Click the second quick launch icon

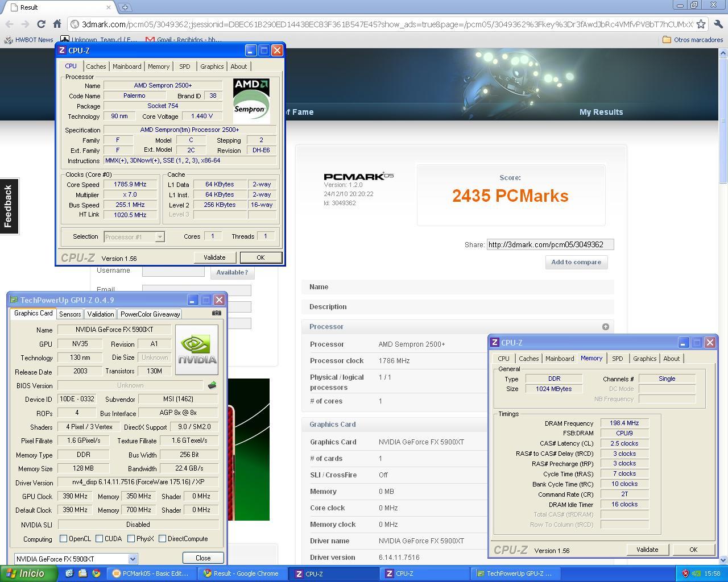point(82,573)
